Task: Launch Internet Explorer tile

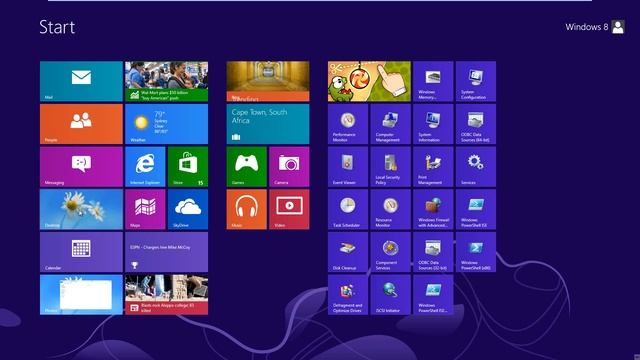Action: point(145,167)
